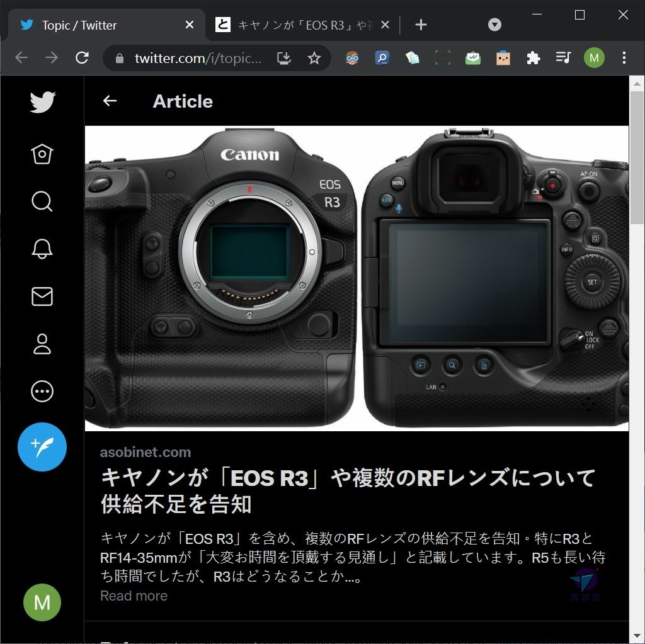This screenshot has width=645, height=644.
Task: Open Twitter Explore search icon
Action: click(x=42, y=201)
